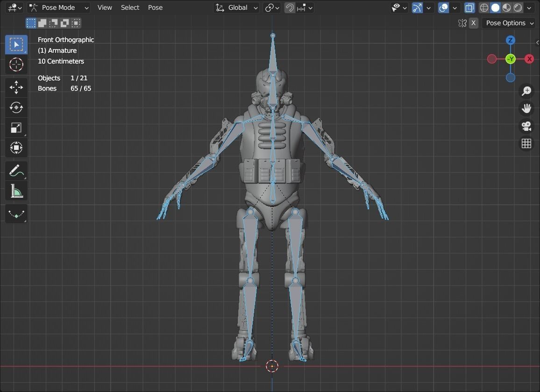Expand the sidebar with the small arrow
The image size is (540, 392).
tap(537, 43)
